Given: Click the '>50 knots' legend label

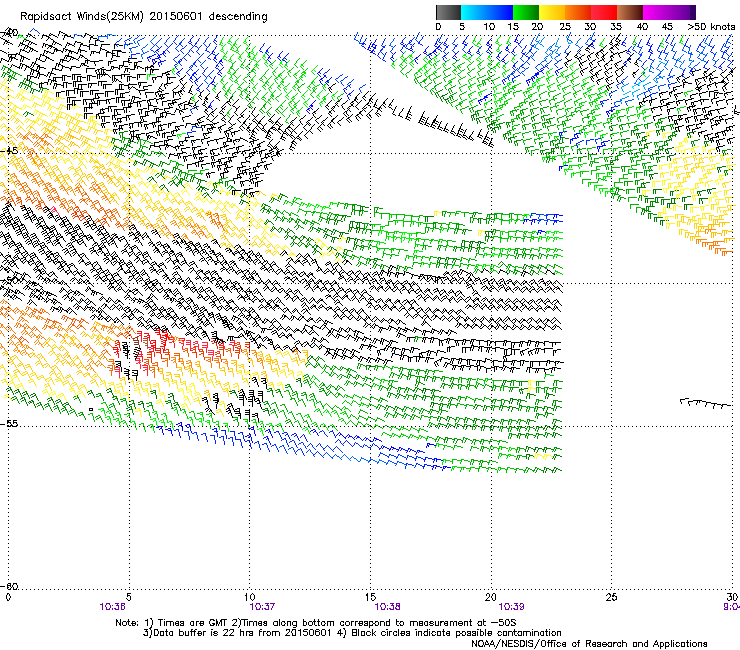Looking at the screenshot, I should tap(711, 27).
